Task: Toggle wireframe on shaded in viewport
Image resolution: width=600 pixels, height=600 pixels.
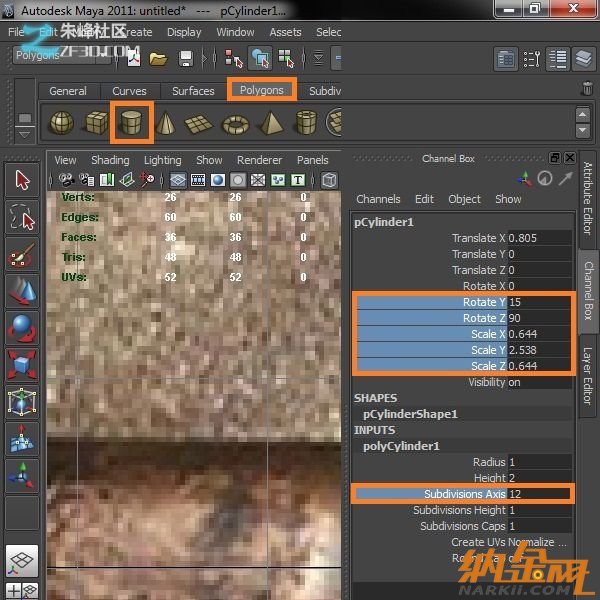Action: pos(258,180)
